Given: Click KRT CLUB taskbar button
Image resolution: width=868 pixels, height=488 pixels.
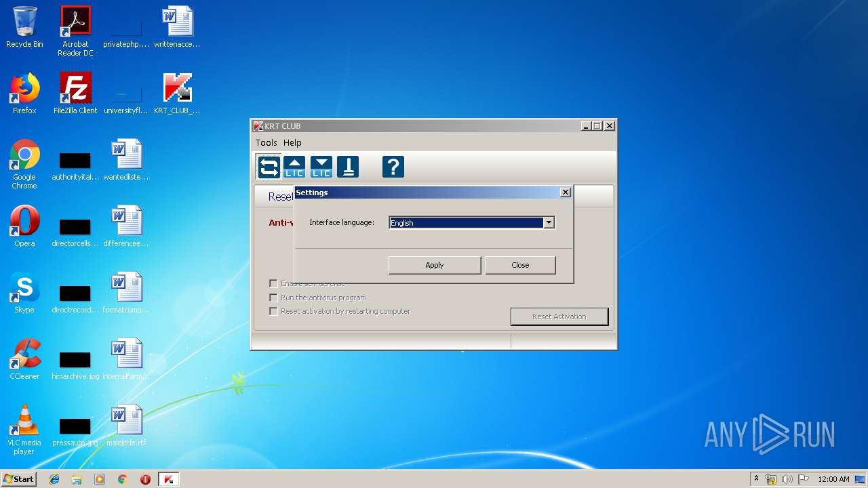Looking at the screenshot, I should tap(168, 479).
